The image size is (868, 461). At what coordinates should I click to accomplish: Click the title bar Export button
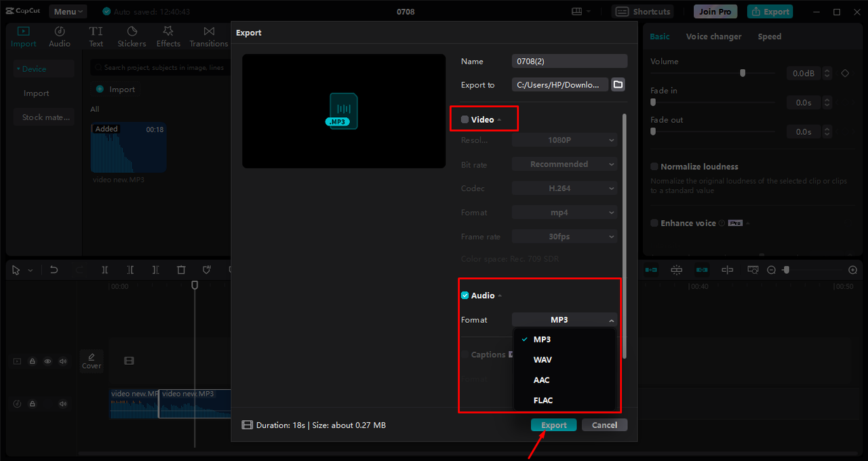tap(770, 12)
